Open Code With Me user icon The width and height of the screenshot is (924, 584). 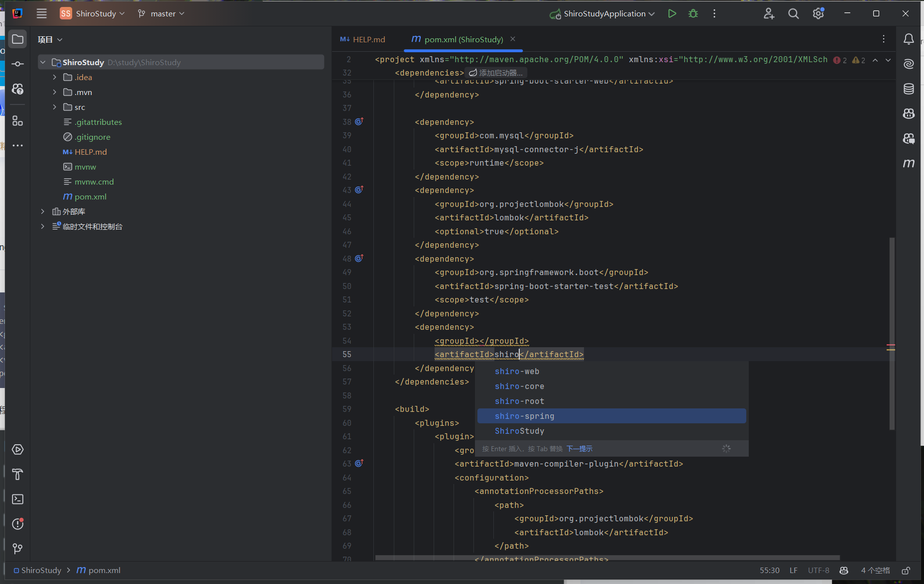[769, 13]
